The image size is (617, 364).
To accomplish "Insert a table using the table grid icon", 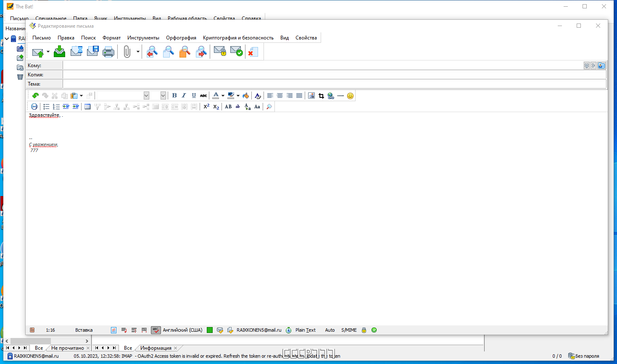I will pyautogui.click(x=87, y=107).
